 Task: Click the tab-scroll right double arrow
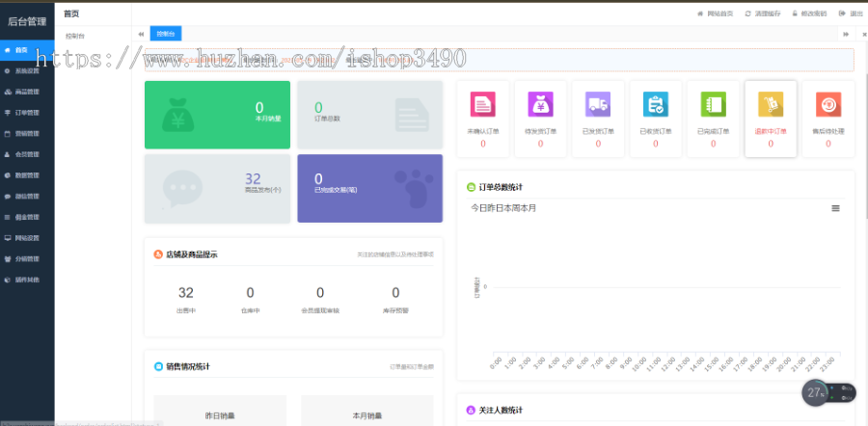click(846, 35)
